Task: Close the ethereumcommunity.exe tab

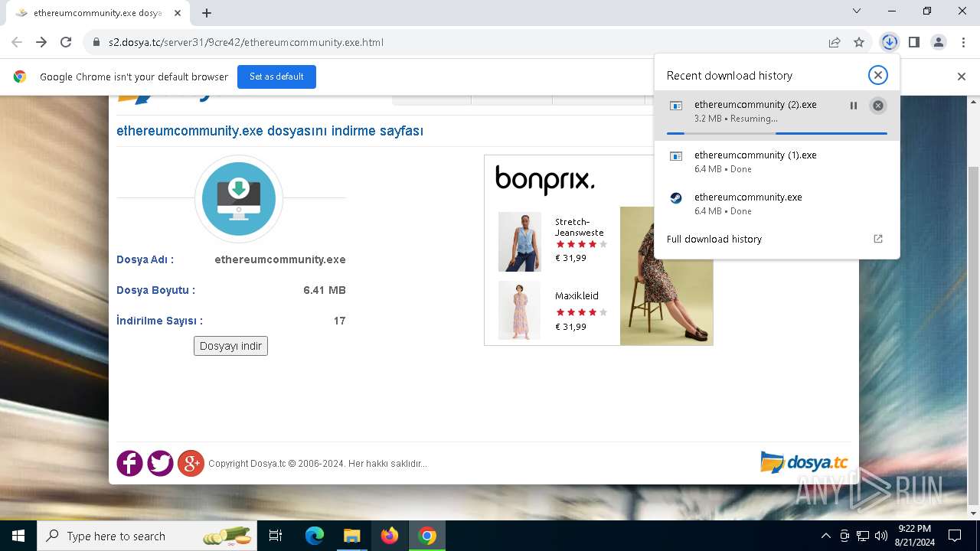Action: coord(178,13)
